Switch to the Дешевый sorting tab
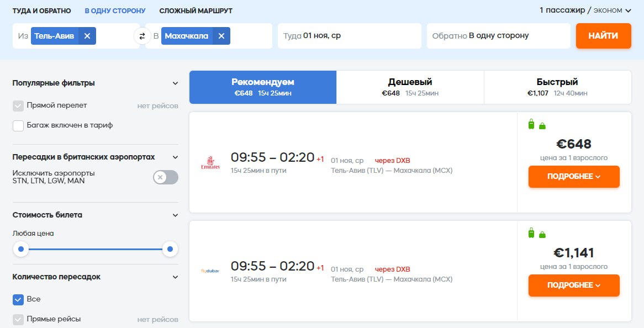The width and height of the screenshot is (644, 328). click(x=410, y=87)
